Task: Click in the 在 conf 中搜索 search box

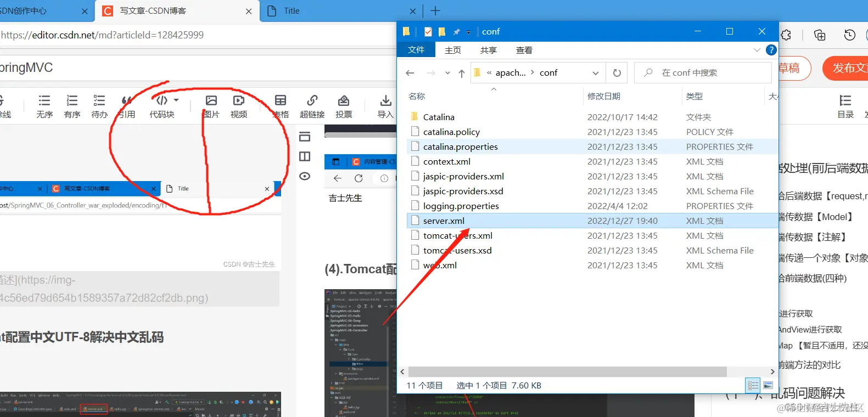Action: pyautogui.click(x=703, y=72)
